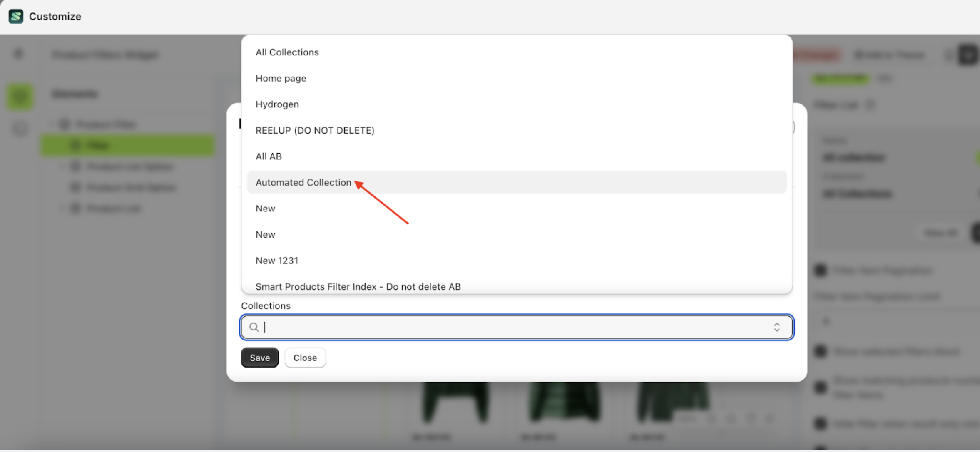Choose All Collections option
The width and height of the screenshot is (980, 452).
[x=287, y=52]
